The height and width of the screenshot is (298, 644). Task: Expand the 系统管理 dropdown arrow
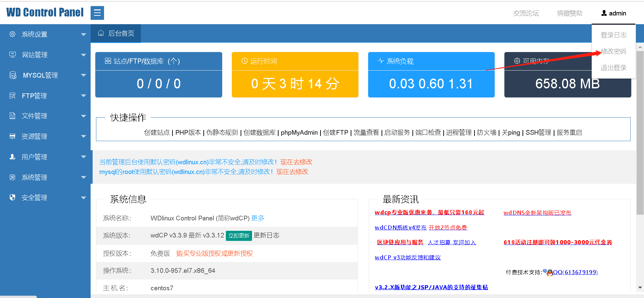click(84, 177)
